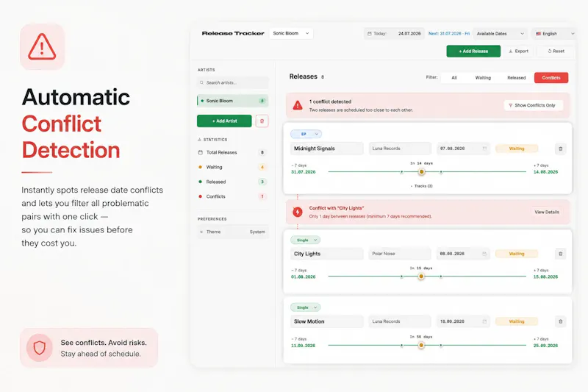The height and width of the screenshot is (392, 588).
Task: Open the EP release type dropdown
Action: [x=306, y=134]
